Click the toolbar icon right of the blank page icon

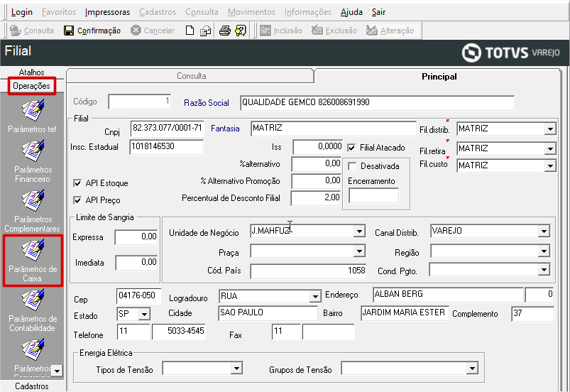(x=205, y=31)
